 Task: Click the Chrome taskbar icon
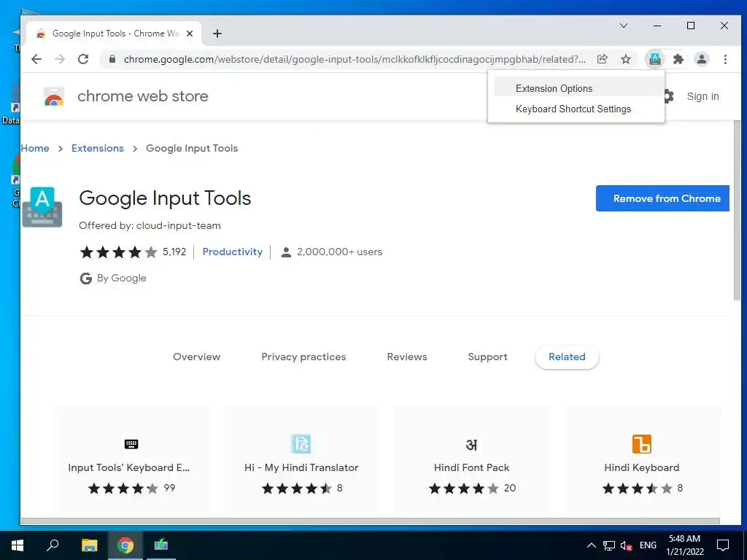(x=125, y=545)
